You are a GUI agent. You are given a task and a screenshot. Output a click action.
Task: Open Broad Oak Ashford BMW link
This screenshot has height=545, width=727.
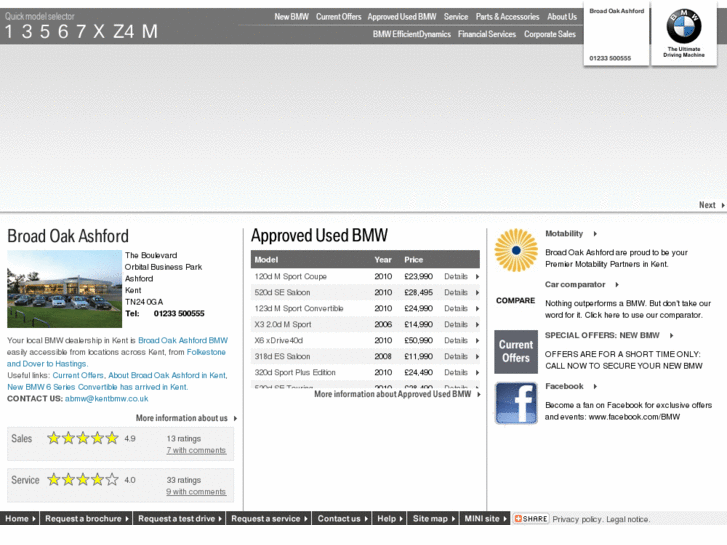click(183, 340)
